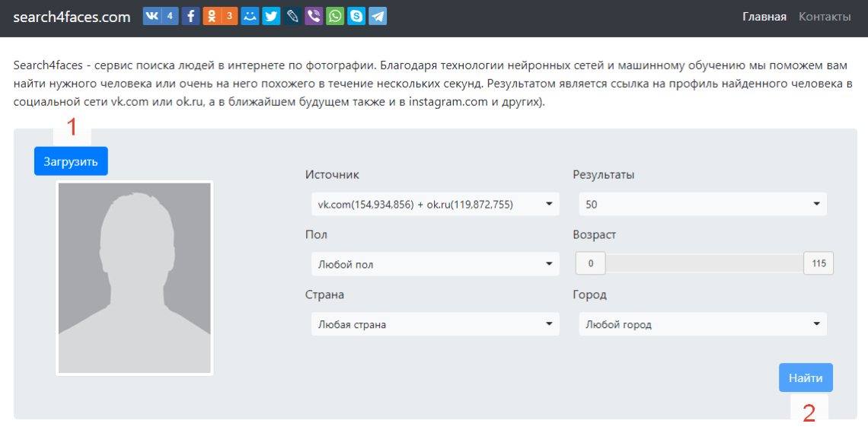Screen dimensions: 868x433
Task: Share with the My World smiley icon
Action: click(250, 16)
